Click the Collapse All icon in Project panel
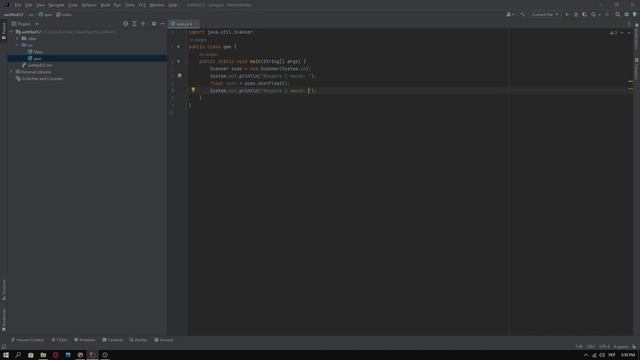The height and width of the screenshot is (360, 640). [x=143, y=24]
